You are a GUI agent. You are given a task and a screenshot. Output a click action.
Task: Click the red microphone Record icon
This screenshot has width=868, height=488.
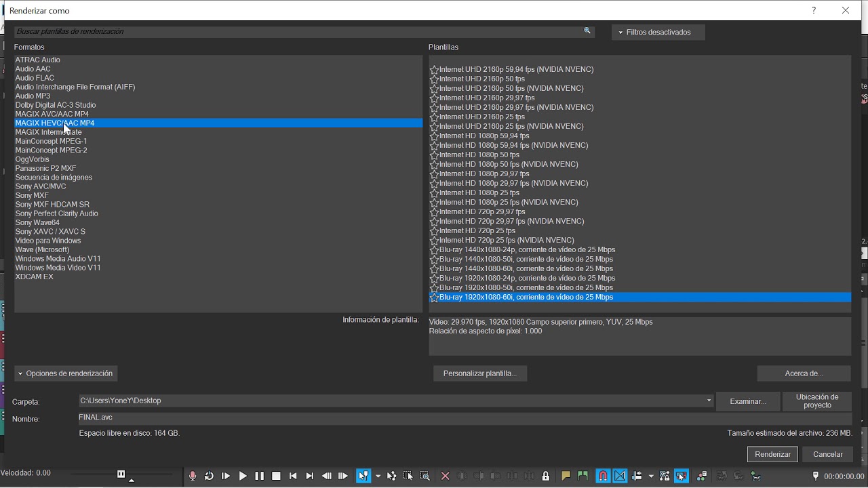click(x=193, y=476)
